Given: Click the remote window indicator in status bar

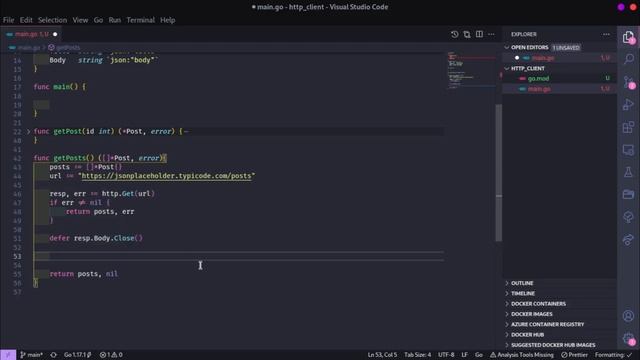Looking at the screenshot, I should tap(8, 355).
